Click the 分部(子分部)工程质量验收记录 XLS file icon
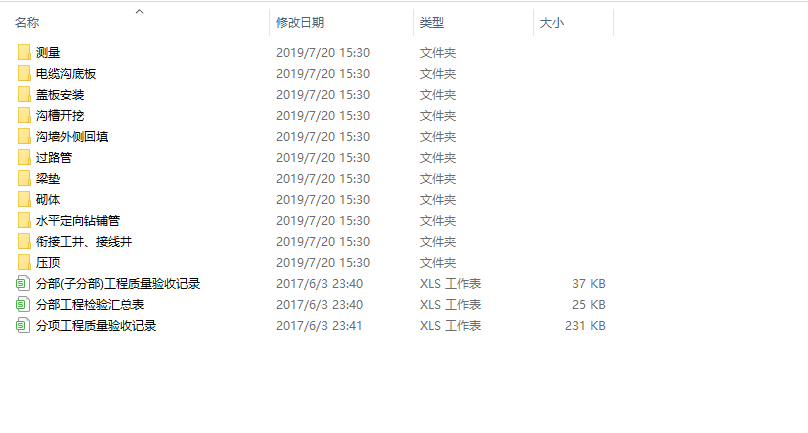 pos(23,284)
